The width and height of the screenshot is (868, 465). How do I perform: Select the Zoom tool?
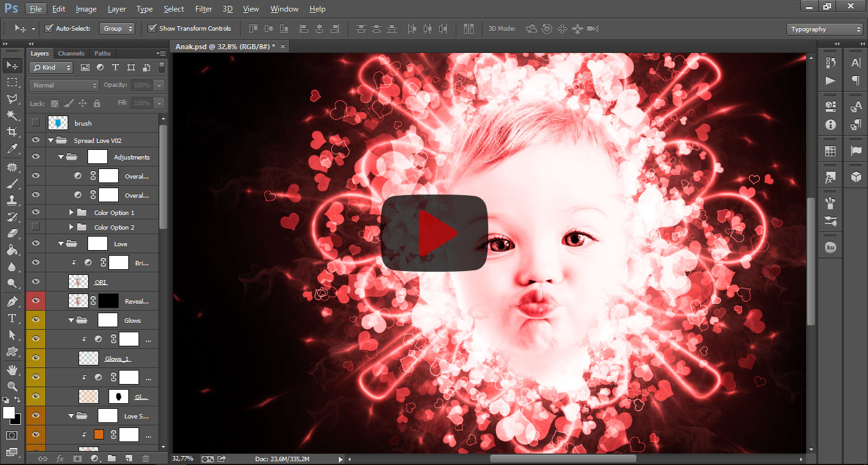coord(12,386)
